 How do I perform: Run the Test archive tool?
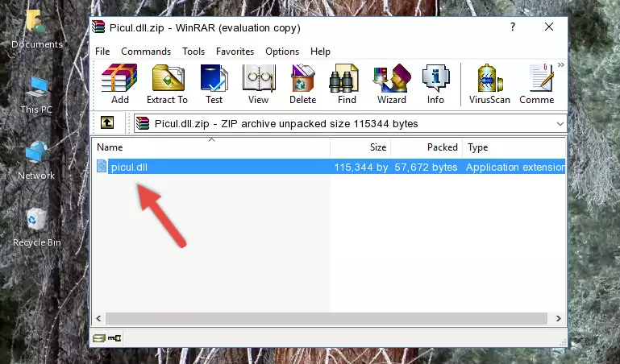[214, 84]
